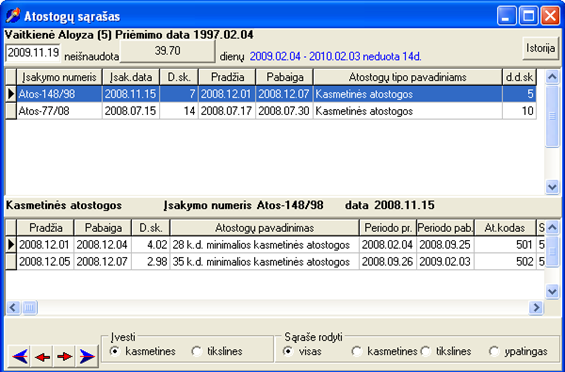This screenshot has height=372, width=565.
Task: Go to last record with blue right arrow
Action: [87, 356]
